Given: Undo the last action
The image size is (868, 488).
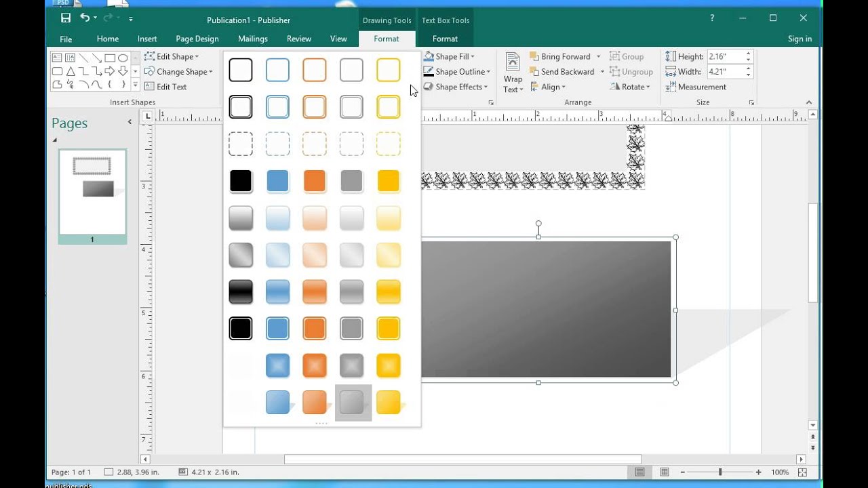Looking at the screenshot, I should tap(85, 18).
